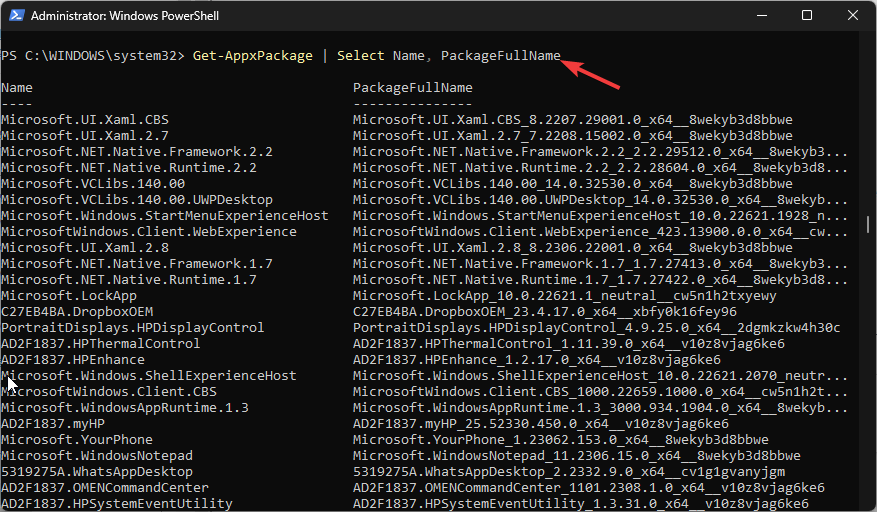Click the name Microsoft.WindowsNotepad
This screenshot has width=877, height=512.
97,456
